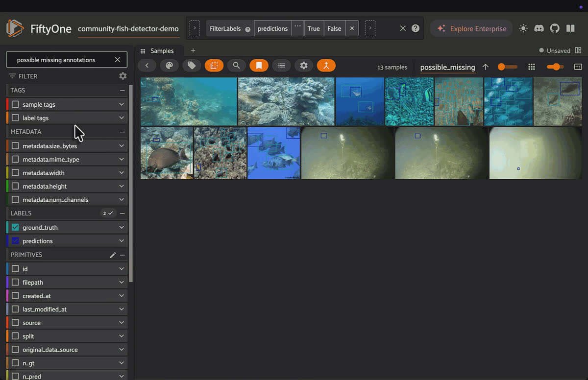Check the filepath checkbox

[x=16, y=283]
